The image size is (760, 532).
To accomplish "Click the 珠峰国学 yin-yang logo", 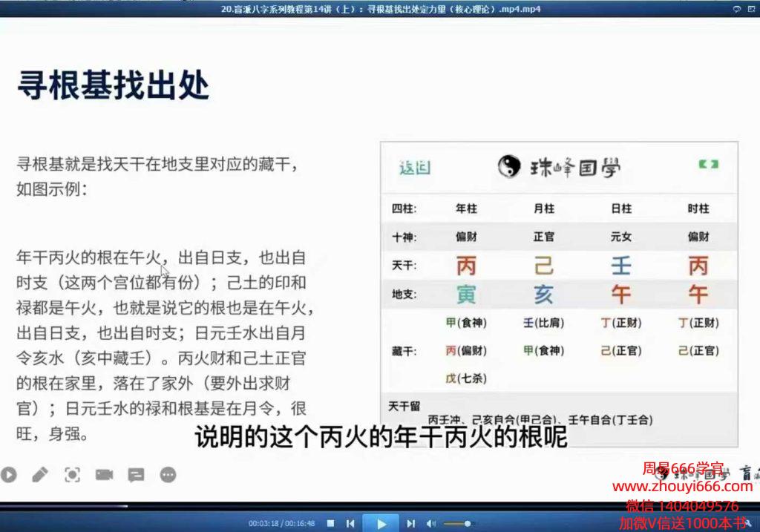I will coord(509,167).
